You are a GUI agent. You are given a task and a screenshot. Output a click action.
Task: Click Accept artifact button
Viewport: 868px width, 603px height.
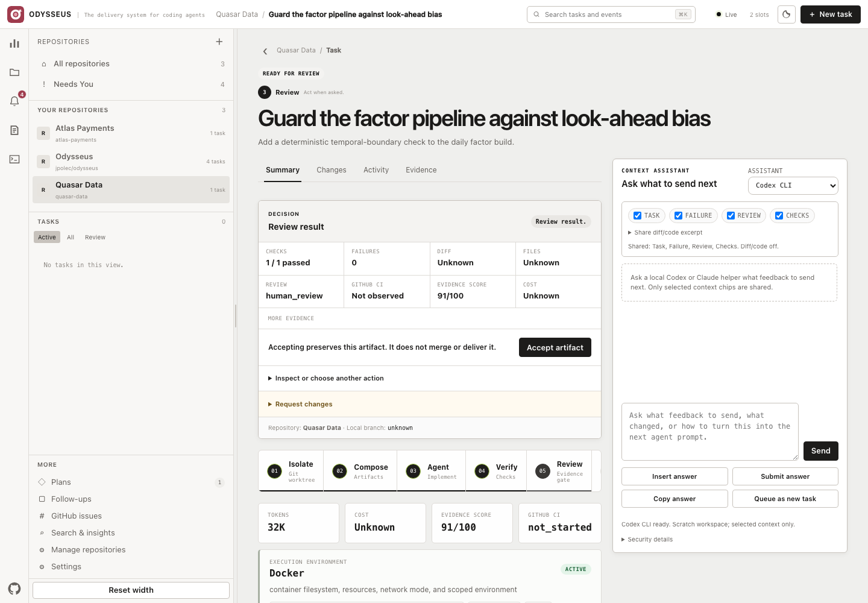555,347
